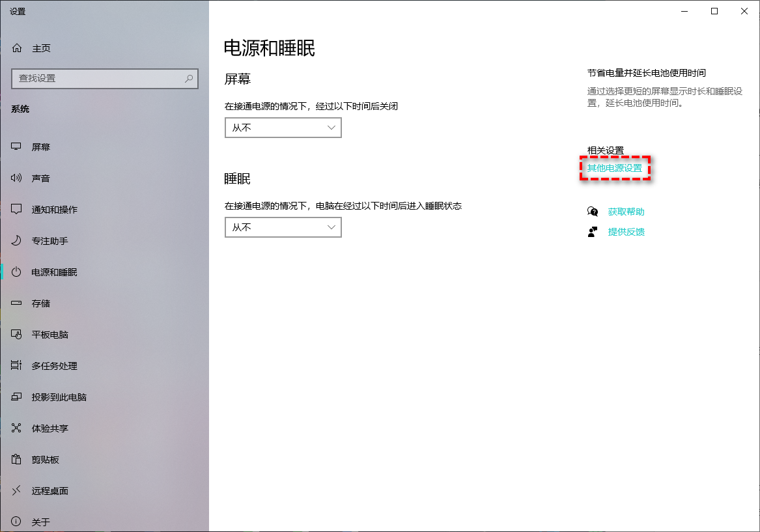Click the speaker icon for 声音
The width and height of the screenshot is (760, 532).
click(16, 178)
